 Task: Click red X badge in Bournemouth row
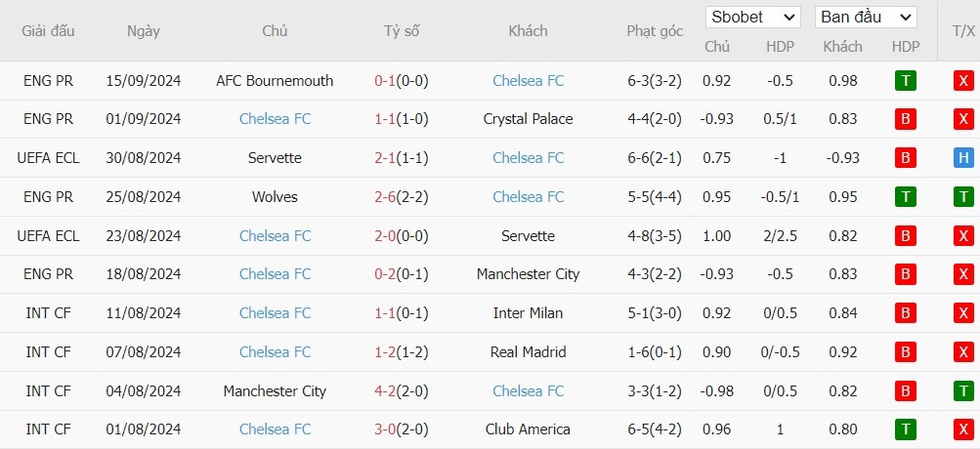(963, 81)
